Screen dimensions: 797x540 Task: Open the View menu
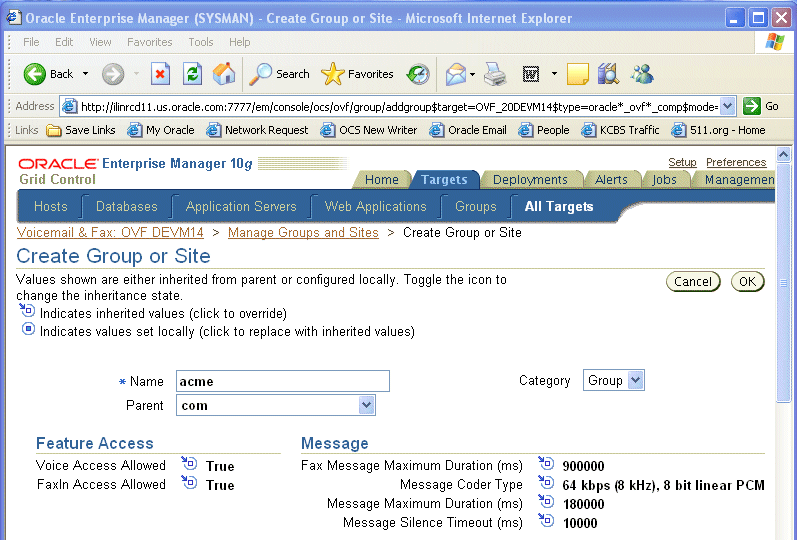(100, 42)
